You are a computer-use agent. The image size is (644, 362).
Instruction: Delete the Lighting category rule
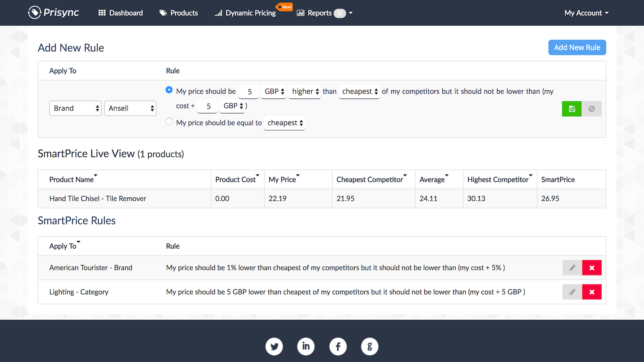pos(592,292)
